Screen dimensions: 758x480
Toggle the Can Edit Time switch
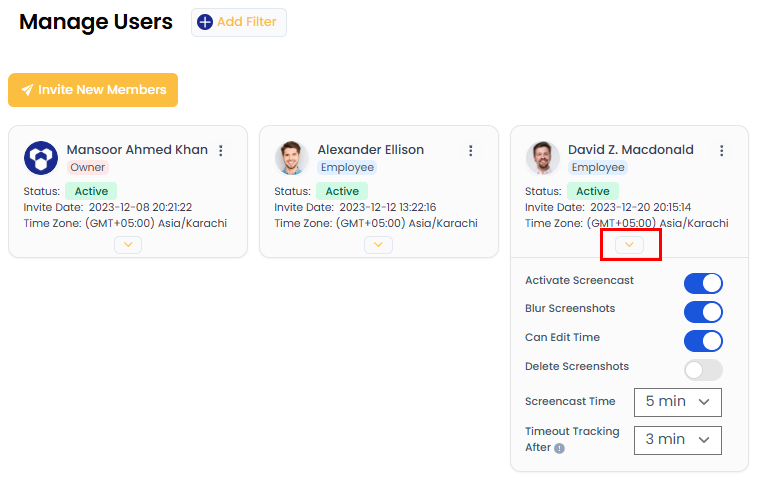[x=703, y=341]
